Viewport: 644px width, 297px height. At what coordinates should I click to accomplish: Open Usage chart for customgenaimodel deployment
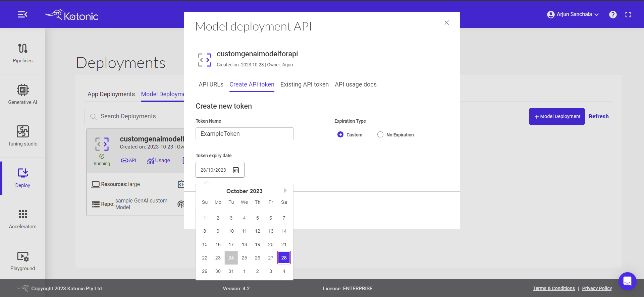pos(159,161)
